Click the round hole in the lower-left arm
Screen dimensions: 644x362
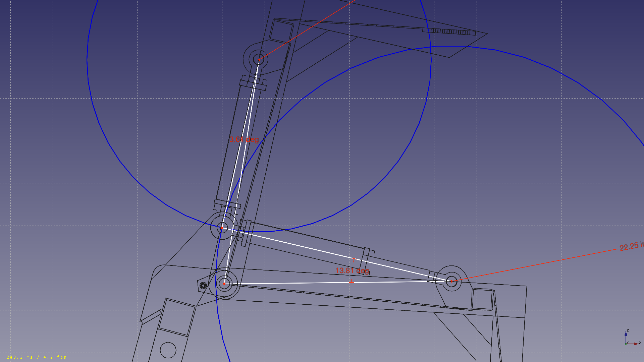pyautogui.click(x=168, y=350)
